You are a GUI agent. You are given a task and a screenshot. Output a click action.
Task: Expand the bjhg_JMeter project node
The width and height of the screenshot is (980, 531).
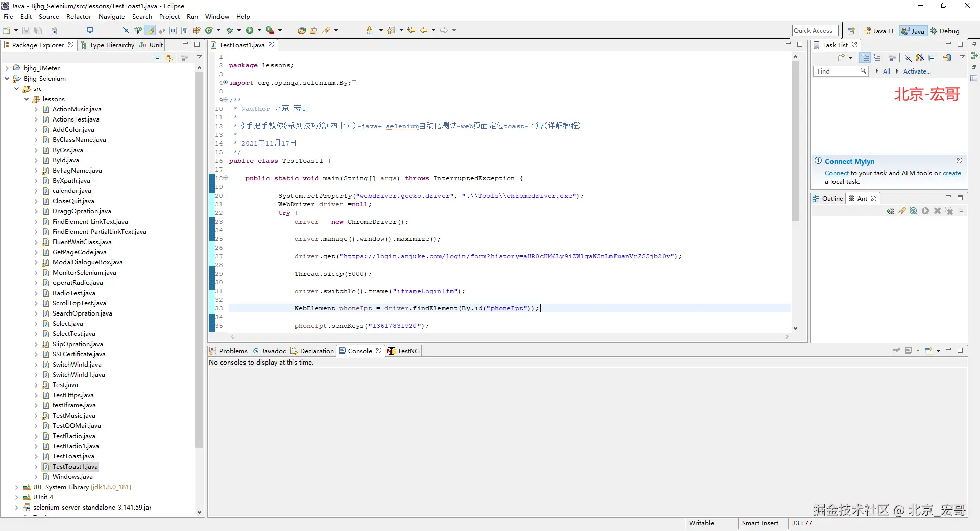tap(7, 68)
